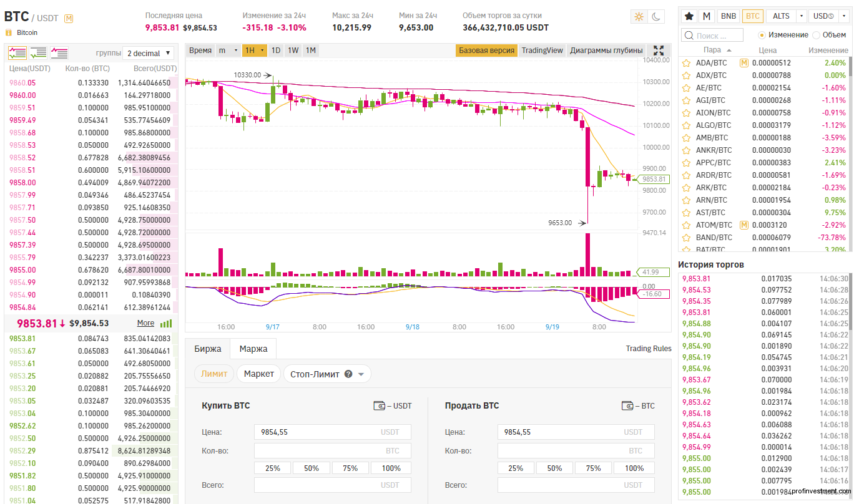Image resolution: width=854 pixels, height=504 pixels.
Task: Show both bids and asks order book view
Action: [x=17, y=53]
